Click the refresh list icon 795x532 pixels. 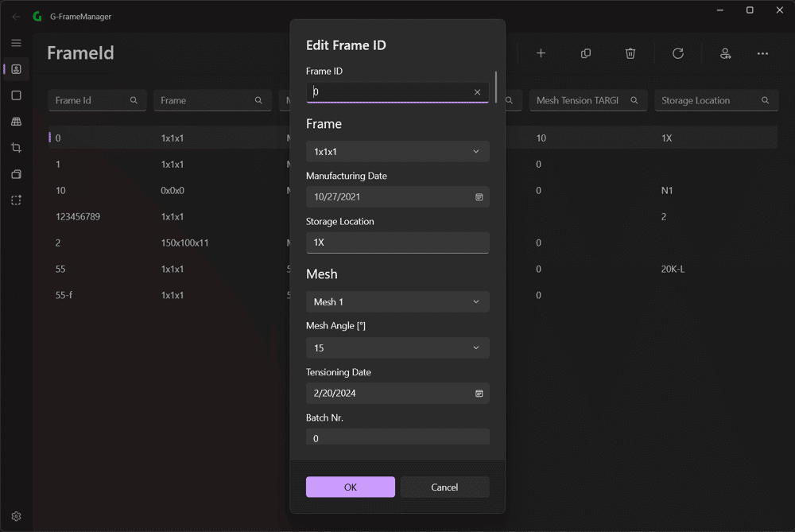pyautogui.click(x=678, y=53)
